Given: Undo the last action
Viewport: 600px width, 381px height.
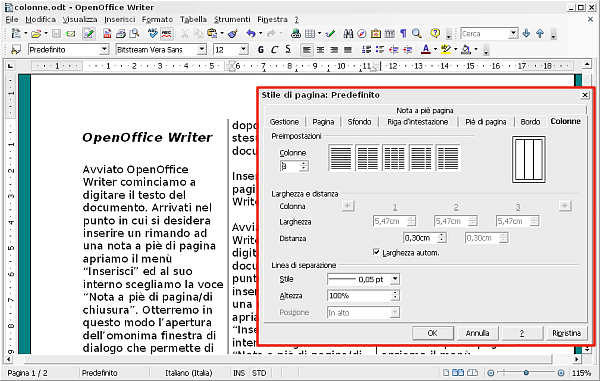Looking at the screenshot, I should 251,34.
